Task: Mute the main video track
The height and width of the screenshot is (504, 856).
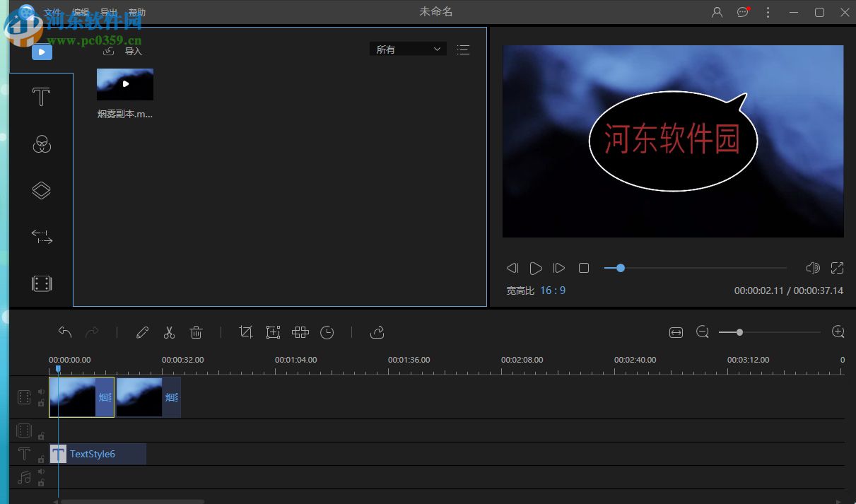Action: [x=42, y=391]
